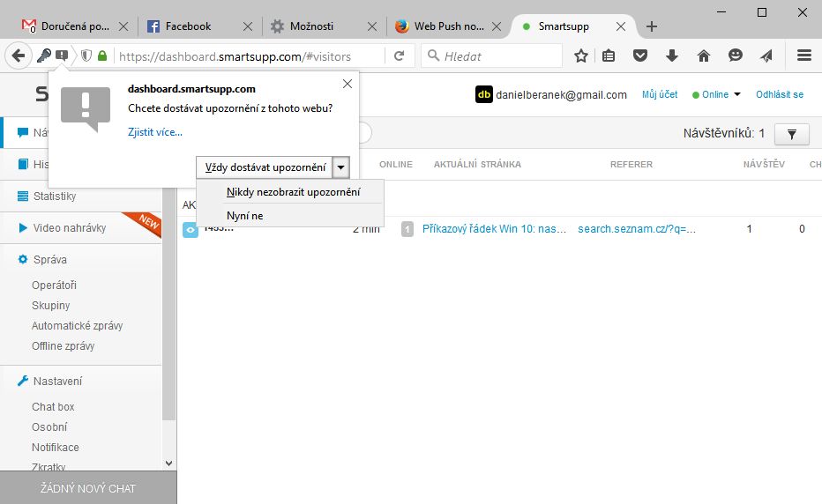The image size is (822, 504).
Task: Switch to the Web Push notifications tab
Action: [x=448, y=26]
